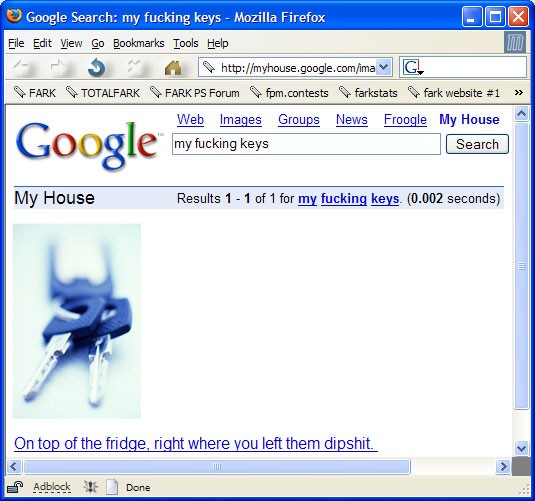The height and width of the screenshot is (501, 535).
Task: Switch to the Groups search link
Action: coord(299,120)
